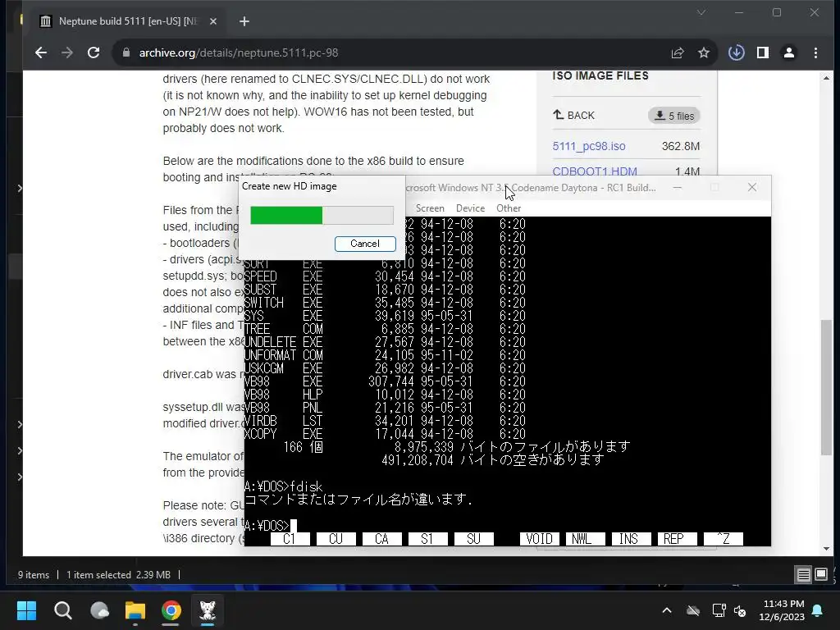Screen dimensions: 840x630
Task: Toggle the Chrome side panel icon
Action: click(762, 52)
